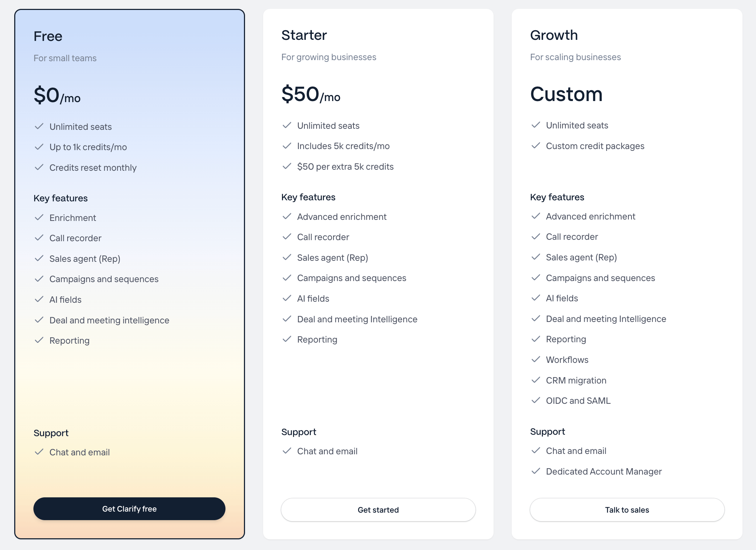Click checkmark beside Includes 5k credits/mo
Image resolution: width=756 pixels, height=550 pixels.
pyautogui.click(x=287, y=146)
